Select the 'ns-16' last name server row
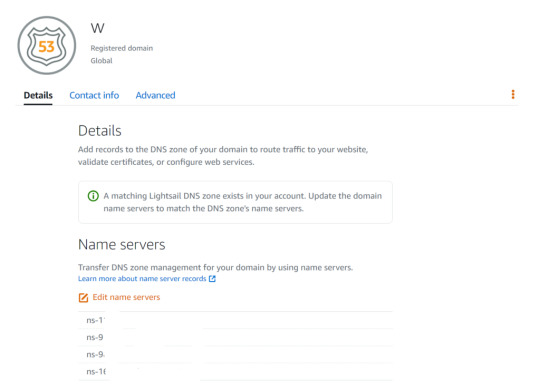 point(235,372)
